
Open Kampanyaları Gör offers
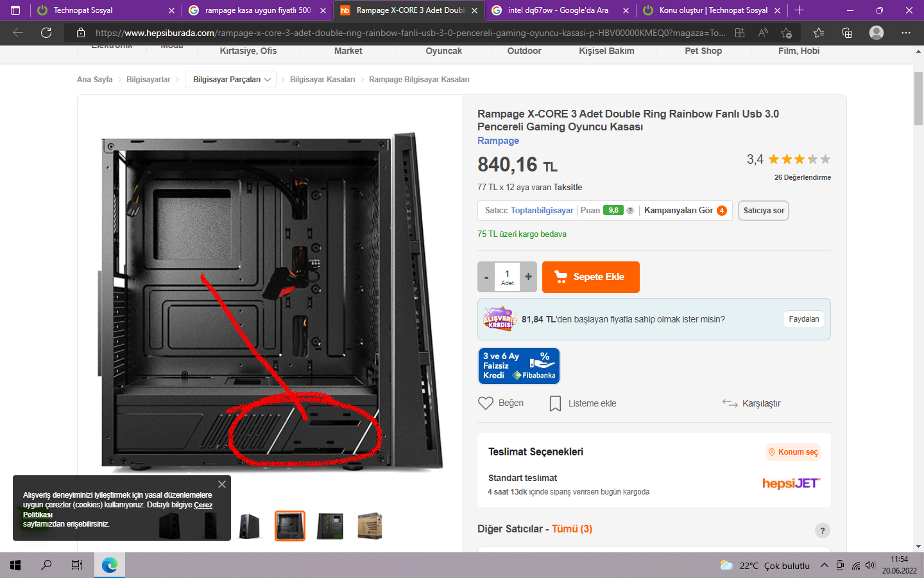[x=685, y=211]
